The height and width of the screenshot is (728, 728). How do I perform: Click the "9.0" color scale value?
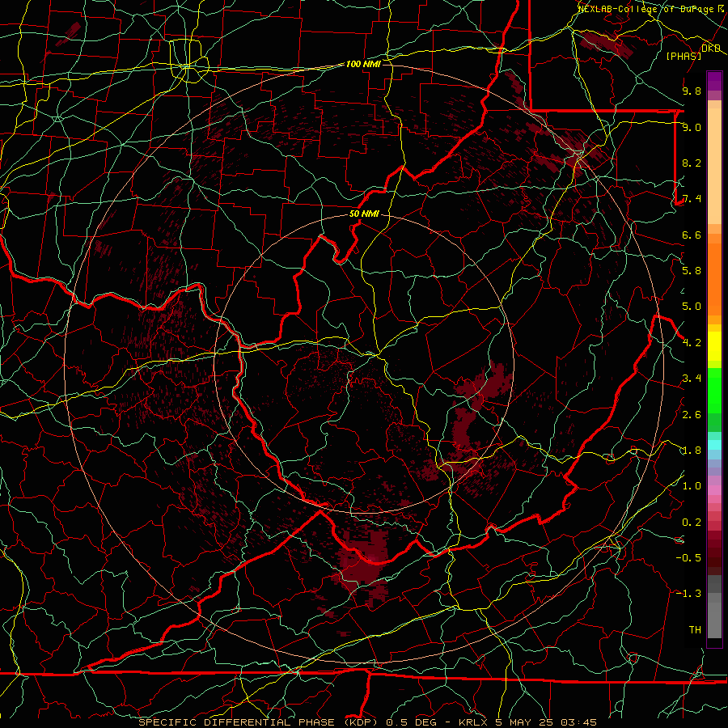click(x=692, y=127)
